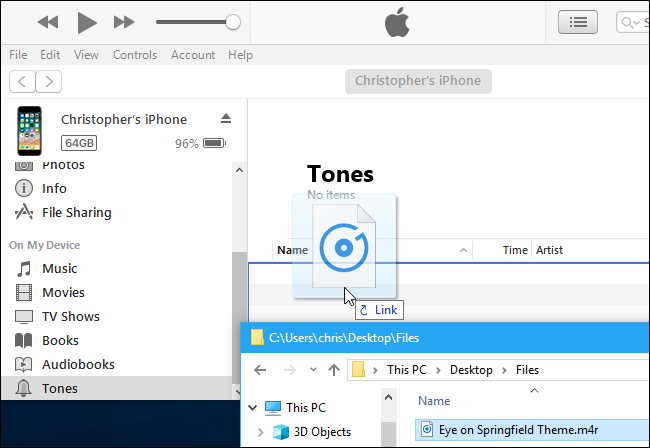Eject Christopher's iPhone using eject icon
Screen dimensions: 650x448
click(226, 119)
